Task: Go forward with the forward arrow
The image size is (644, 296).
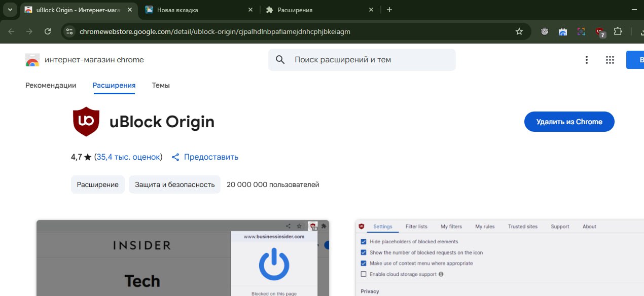Action: tap(29, 31)
